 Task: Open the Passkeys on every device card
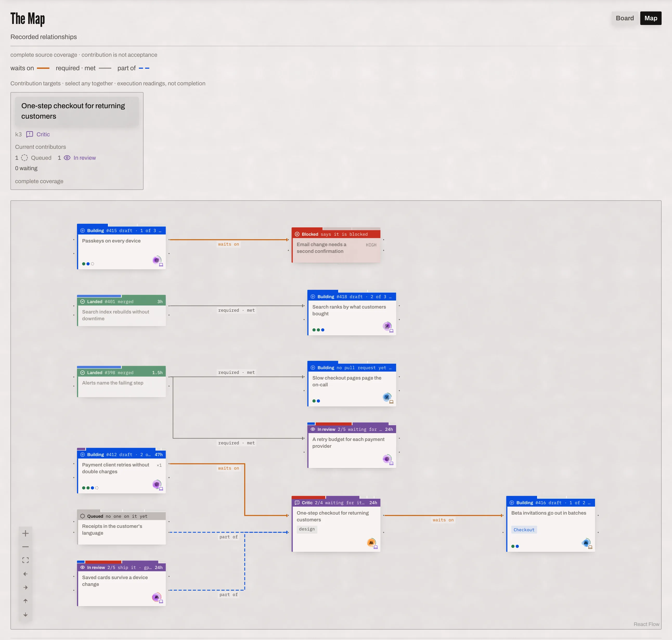click(121, 247)
